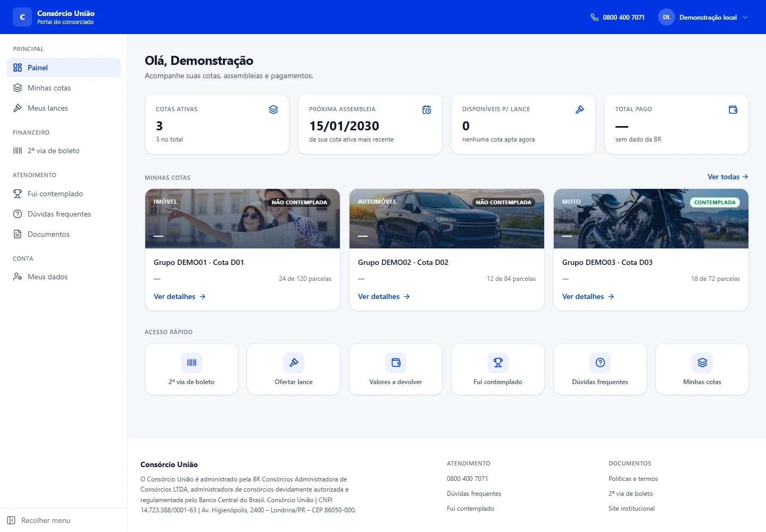Open Meus lances in the sidebar
Viewport: 766px width, 532px height.
point(63,108)
